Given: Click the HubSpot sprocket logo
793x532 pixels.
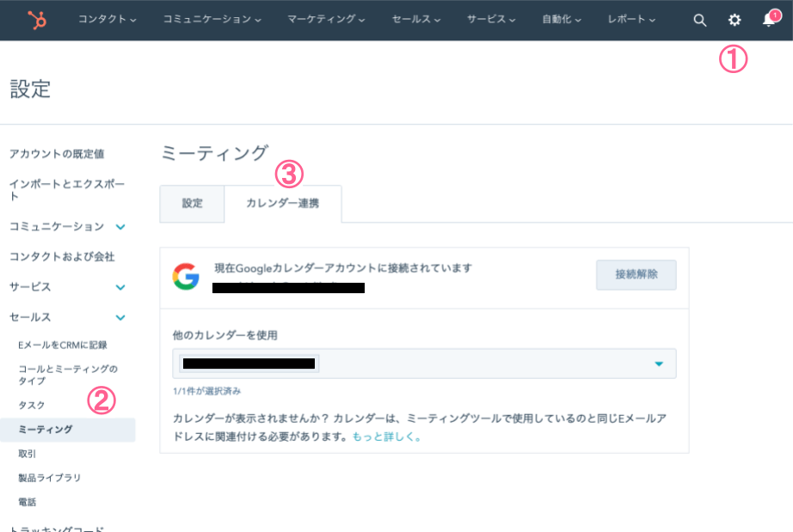Looking at the screenshot, I should (37, 20).
